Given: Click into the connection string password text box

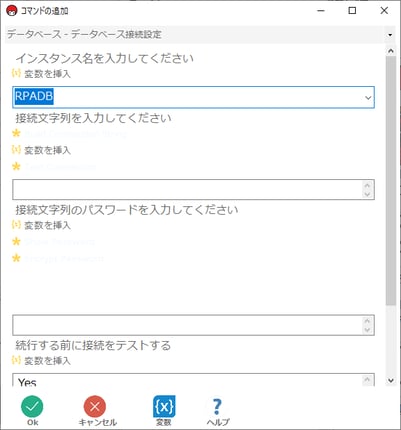Looking at the screenshot, I should pyautogui.click(x=193, y=325).
